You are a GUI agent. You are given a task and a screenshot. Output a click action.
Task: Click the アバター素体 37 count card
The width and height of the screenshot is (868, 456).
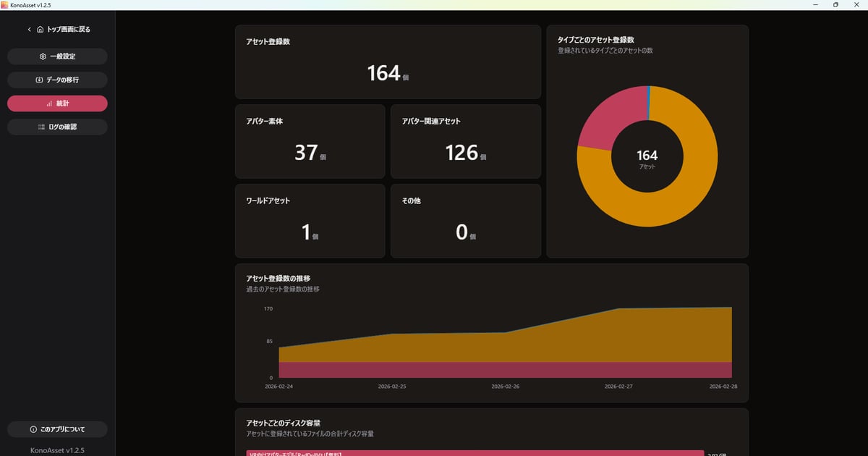(310, 141)
